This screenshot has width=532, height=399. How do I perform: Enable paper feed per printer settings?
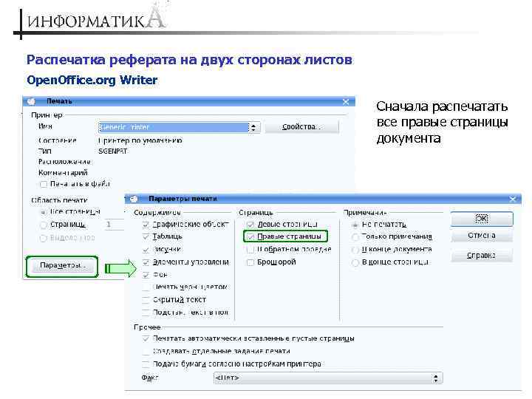coord(146,364)
